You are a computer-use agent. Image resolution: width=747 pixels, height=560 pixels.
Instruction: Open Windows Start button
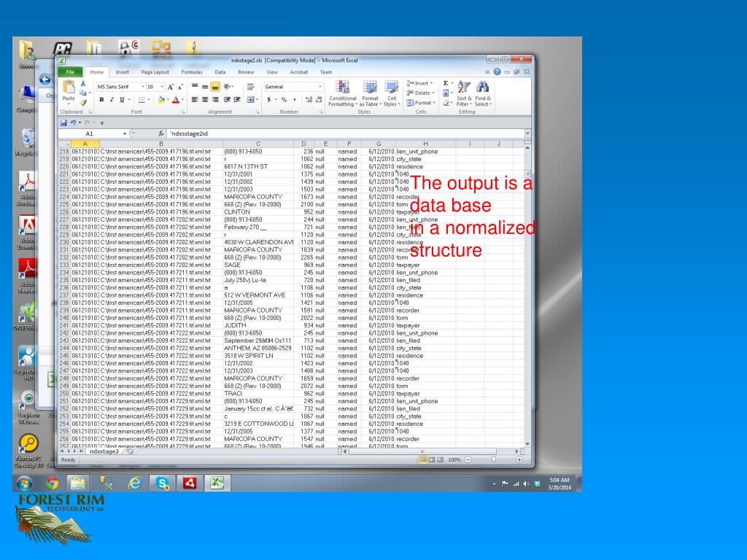[x=24, y=483]
